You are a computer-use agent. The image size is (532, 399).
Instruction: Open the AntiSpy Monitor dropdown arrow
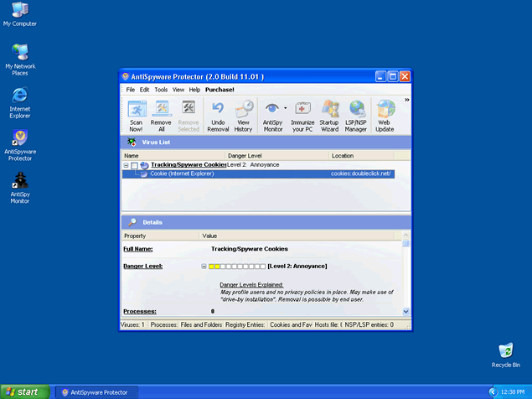point(286,108)
